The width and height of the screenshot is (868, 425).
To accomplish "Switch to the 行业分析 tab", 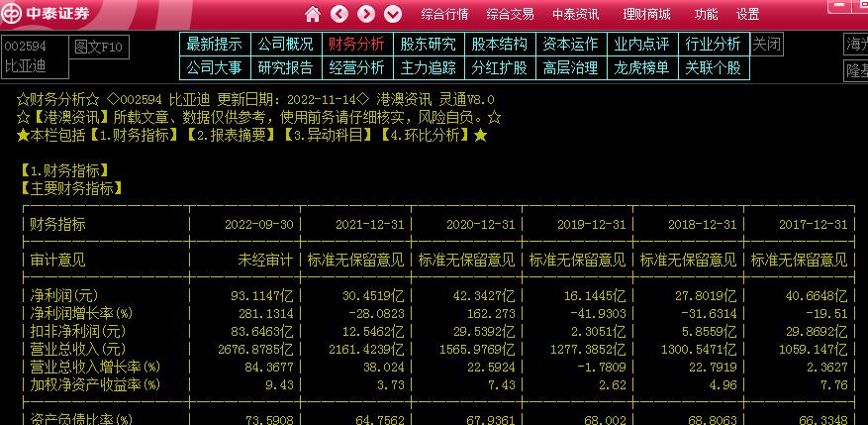I will pyautogui.click(x=714, y=44).
